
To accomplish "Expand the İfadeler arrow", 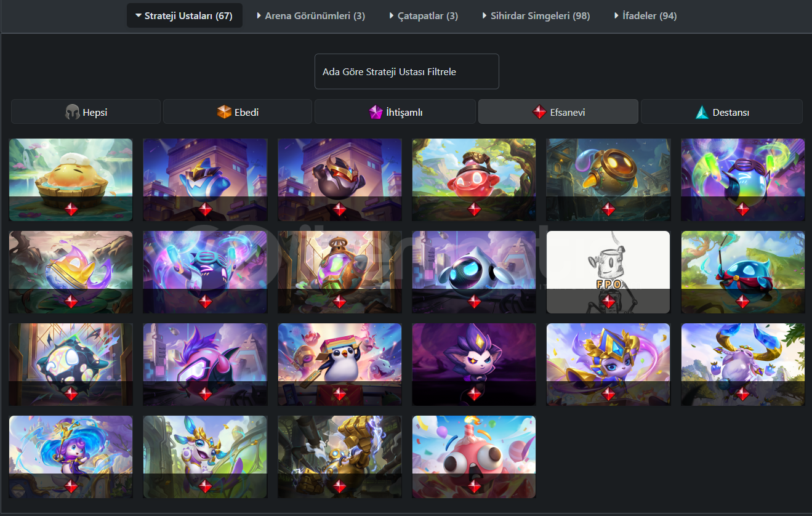I will [x=617, y=15].
